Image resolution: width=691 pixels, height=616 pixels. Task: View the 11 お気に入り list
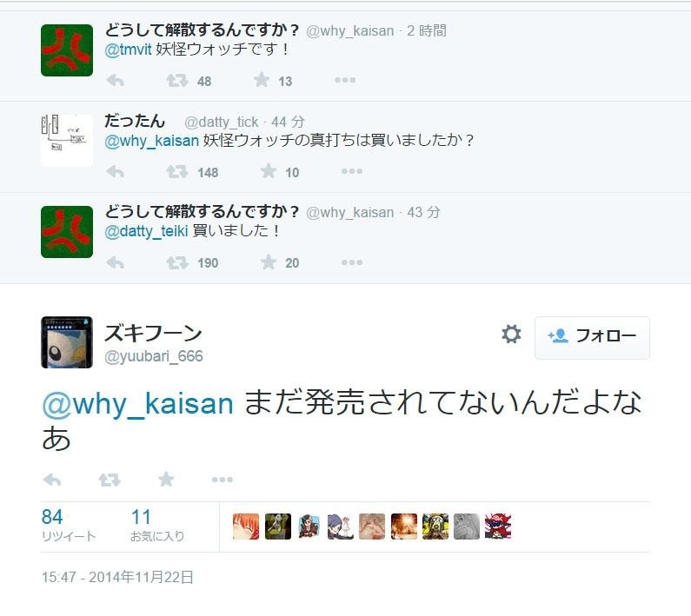[156, 525]
